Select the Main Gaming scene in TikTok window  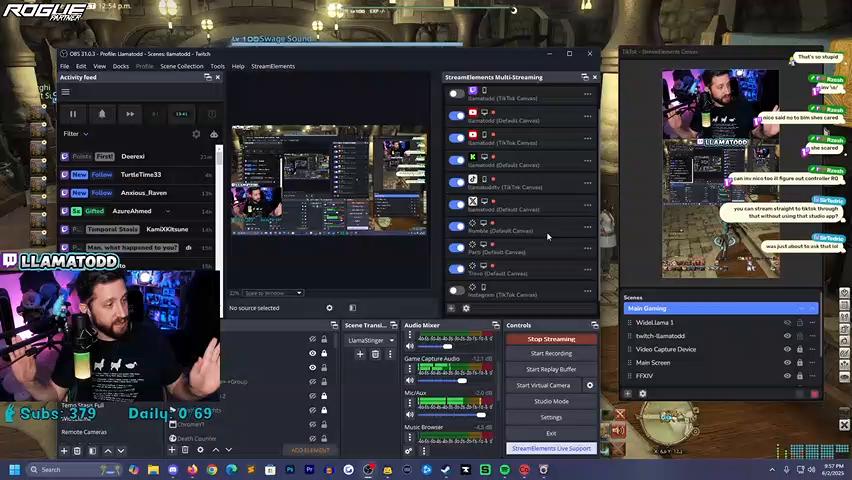tap(721, 308)
